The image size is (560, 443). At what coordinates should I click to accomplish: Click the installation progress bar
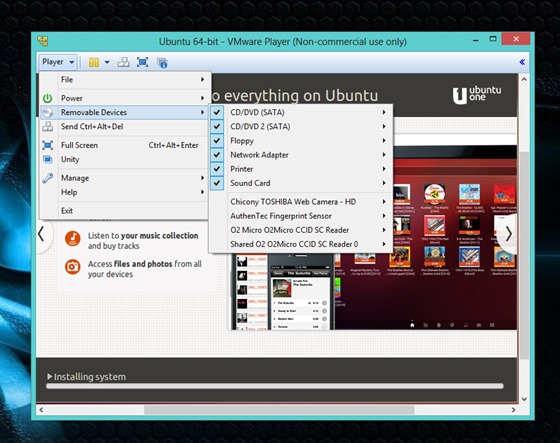point(275,386)
